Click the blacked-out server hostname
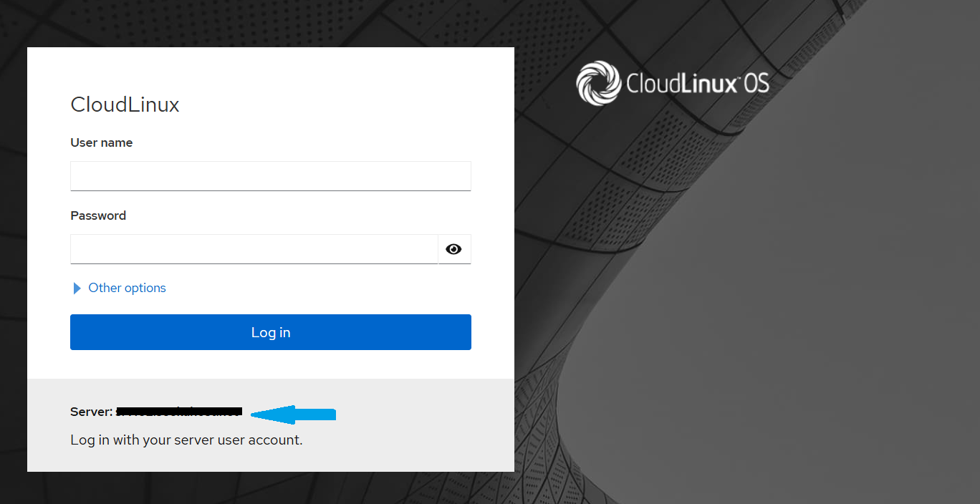 [x=179, y=412]
